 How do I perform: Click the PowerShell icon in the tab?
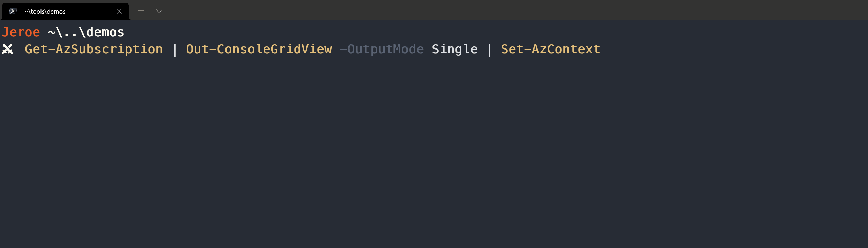[13, 11]
